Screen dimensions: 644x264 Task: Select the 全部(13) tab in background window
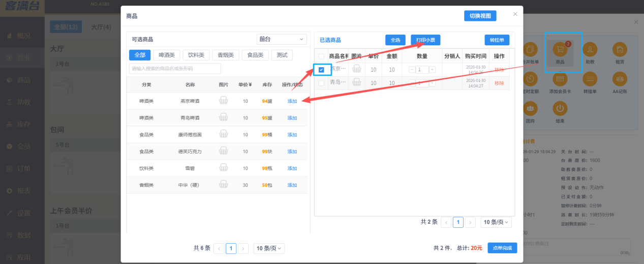pos(66,26)
